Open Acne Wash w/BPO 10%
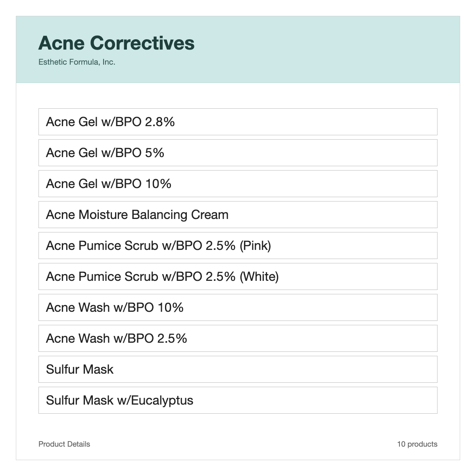The width and height of the screenshot is (476, 476). pos(238,307)
